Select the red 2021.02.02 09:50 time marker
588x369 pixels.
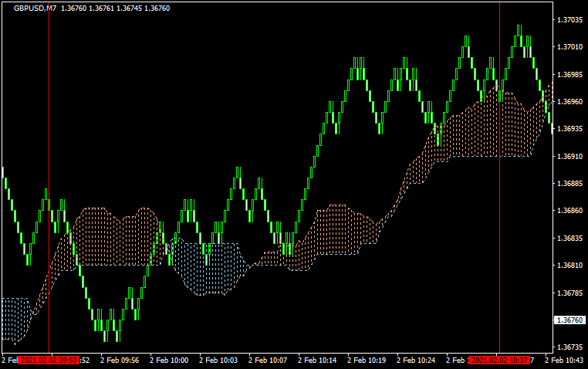[49, 361]
